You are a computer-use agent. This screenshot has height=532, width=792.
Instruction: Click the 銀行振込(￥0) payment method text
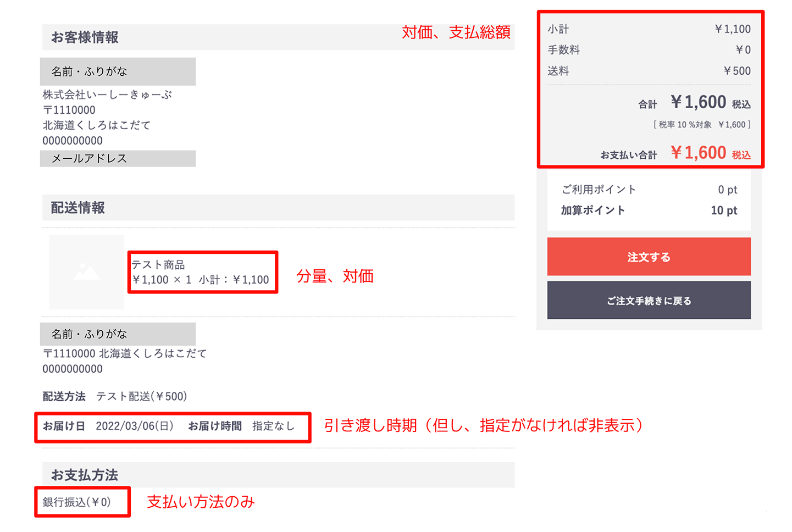77,502
